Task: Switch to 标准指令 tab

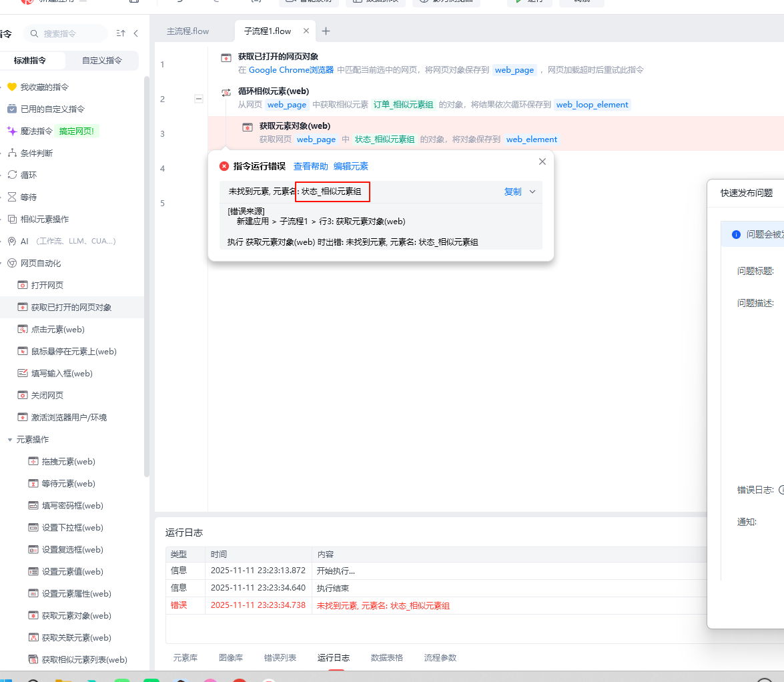Action: point(30,61)
